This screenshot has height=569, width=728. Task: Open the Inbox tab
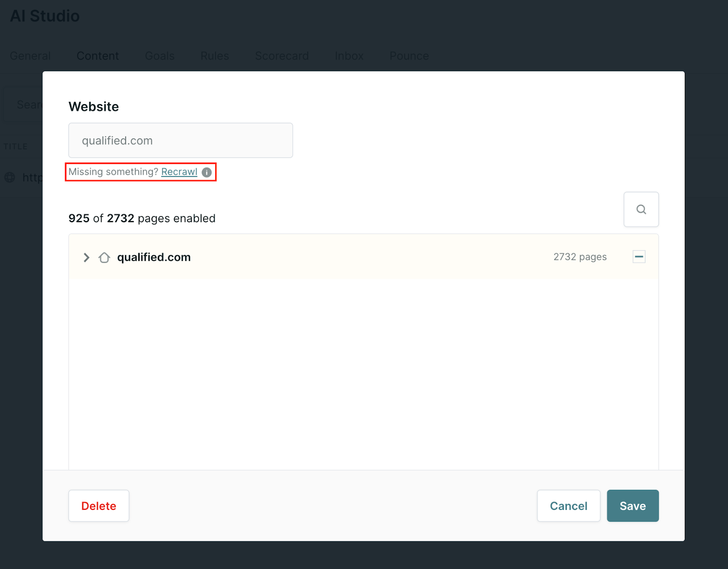pyautogui.click(x=349, y=56)
